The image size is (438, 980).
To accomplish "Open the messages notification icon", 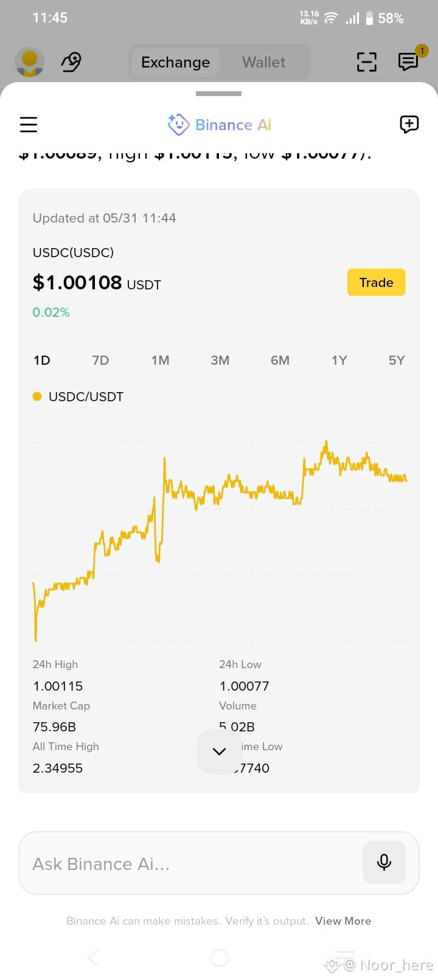I will 408,61.
